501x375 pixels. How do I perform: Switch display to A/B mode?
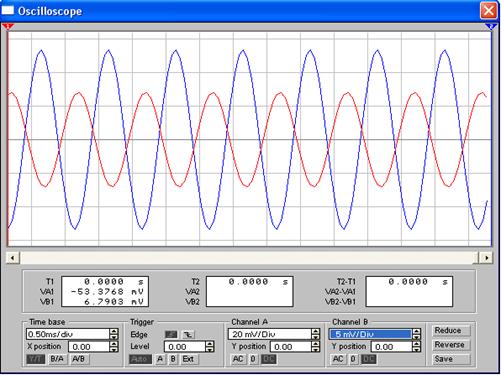(x=79, y=359)
